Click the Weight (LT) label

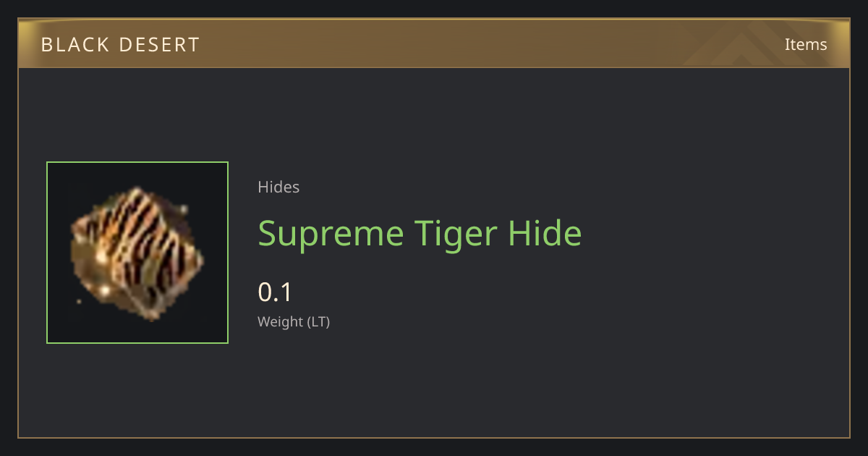click(x=294, y=321)
